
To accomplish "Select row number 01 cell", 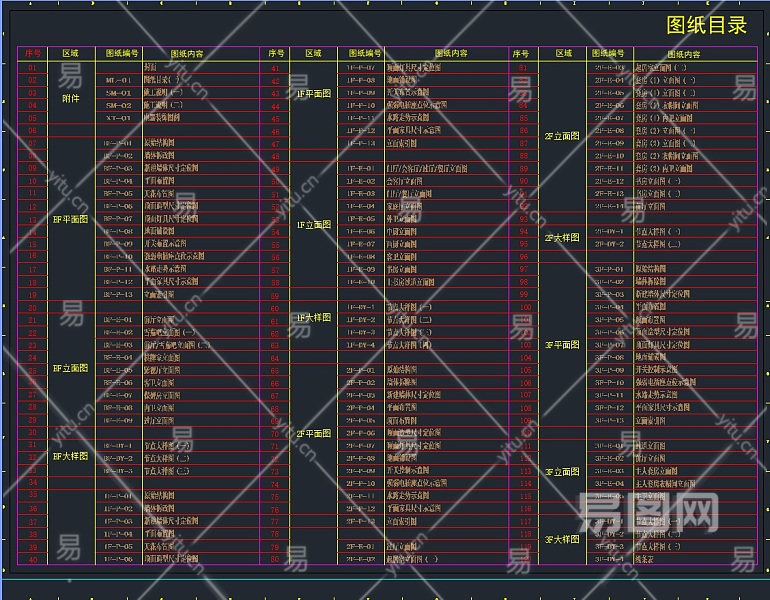I will click(33, 67).
